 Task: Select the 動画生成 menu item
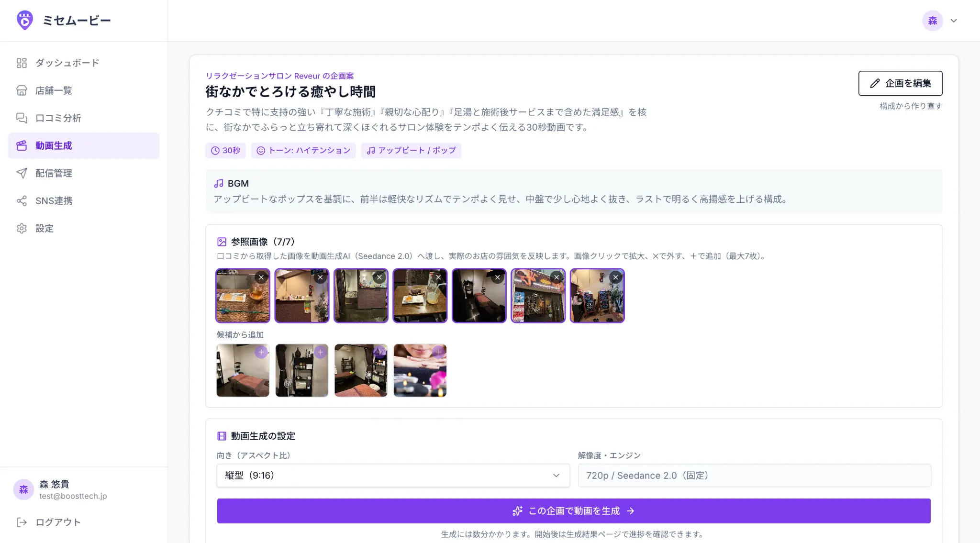tap(84, 145)
